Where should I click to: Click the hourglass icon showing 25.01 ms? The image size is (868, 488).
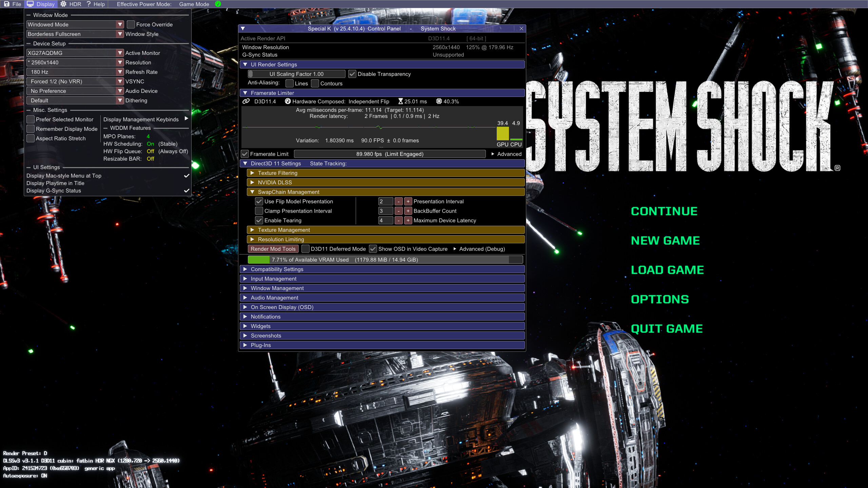[400, 101]
